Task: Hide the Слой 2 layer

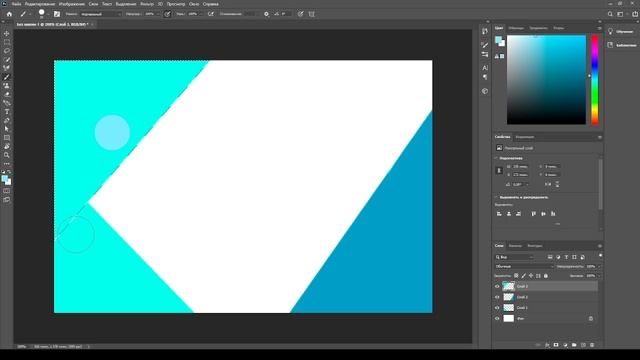Action: point(497,297)
